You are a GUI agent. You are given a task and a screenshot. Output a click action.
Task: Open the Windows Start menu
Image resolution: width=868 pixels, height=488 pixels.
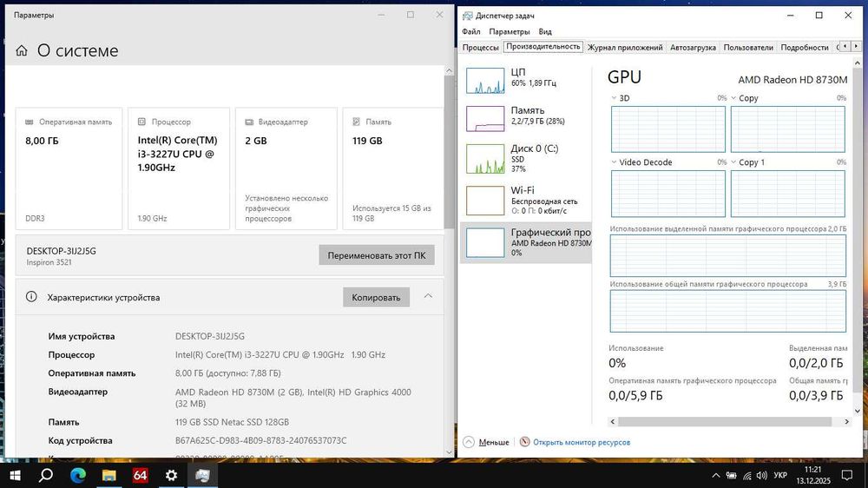pyautogui.click(x=15, y=475)
